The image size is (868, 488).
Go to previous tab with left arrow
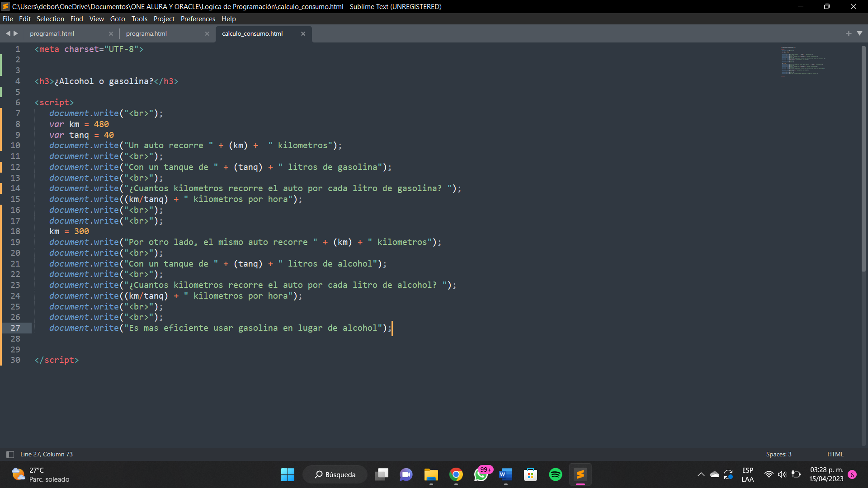[x=8, y=33]
